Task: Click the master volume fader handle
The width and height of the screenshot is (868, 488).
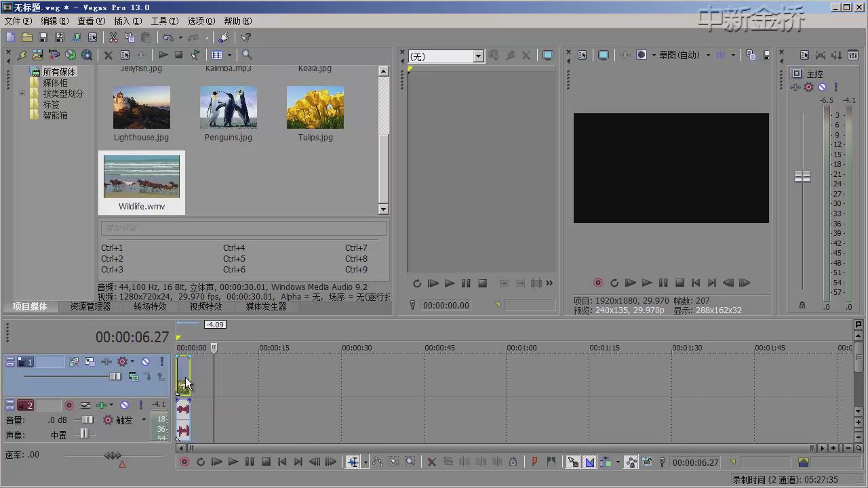Action: click(x=802, y=176)
